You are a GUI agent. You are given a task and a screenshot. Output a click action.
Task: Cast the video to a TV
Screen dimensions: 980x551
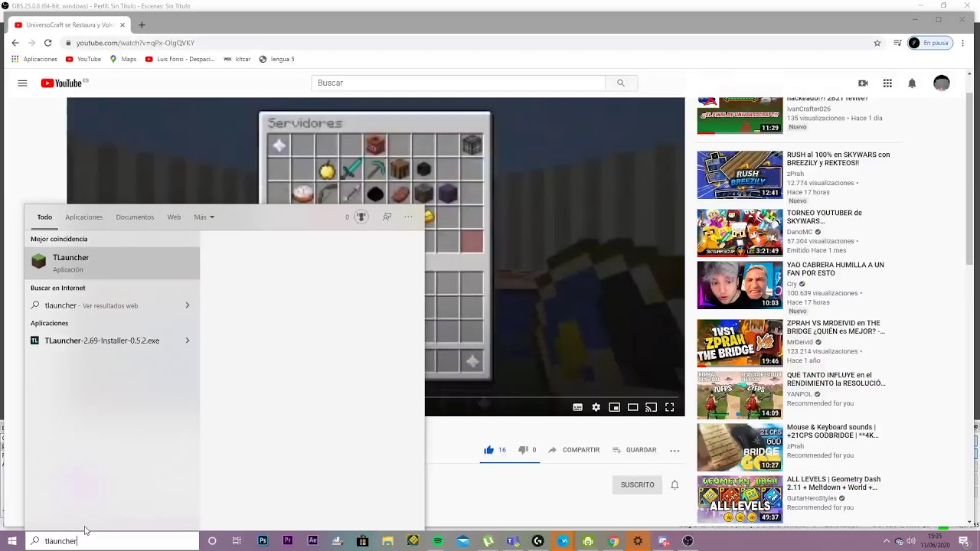(x=652, y=407)
